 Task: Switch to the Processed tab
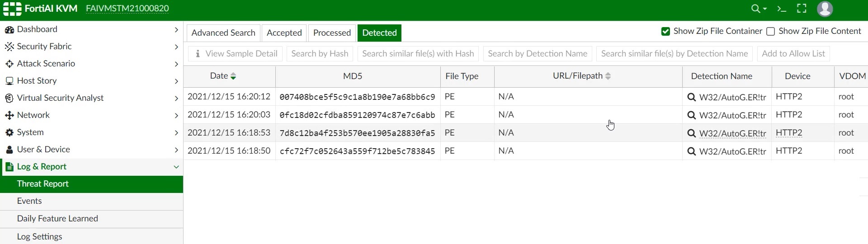point(332,33)
